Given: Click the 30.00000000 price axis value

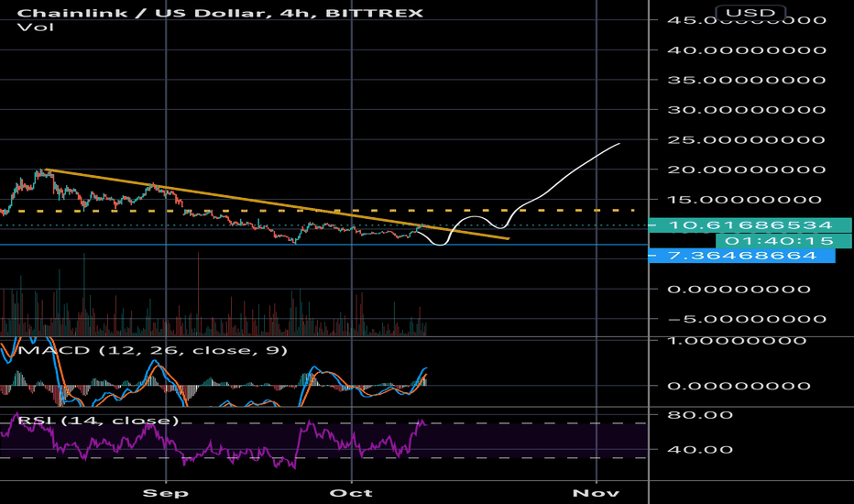Looking at the screenshot, I should tap(747, 110).
